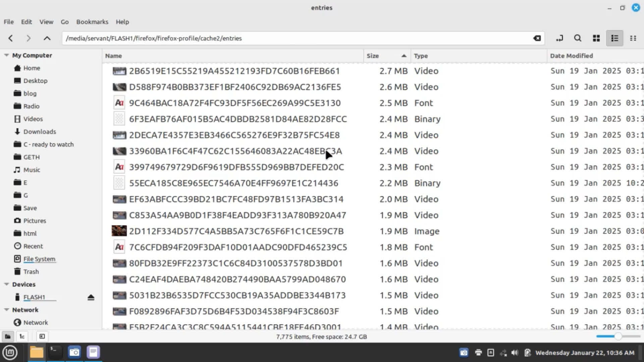The height and width of the screenshot is (362, 644).
Task: Click the back navigation arrow
Action: tap(11, 38)
